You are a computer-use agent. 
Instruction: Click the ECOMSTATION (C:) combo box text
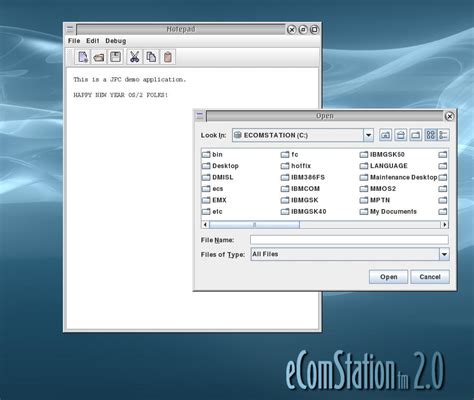tap(276, 135)
